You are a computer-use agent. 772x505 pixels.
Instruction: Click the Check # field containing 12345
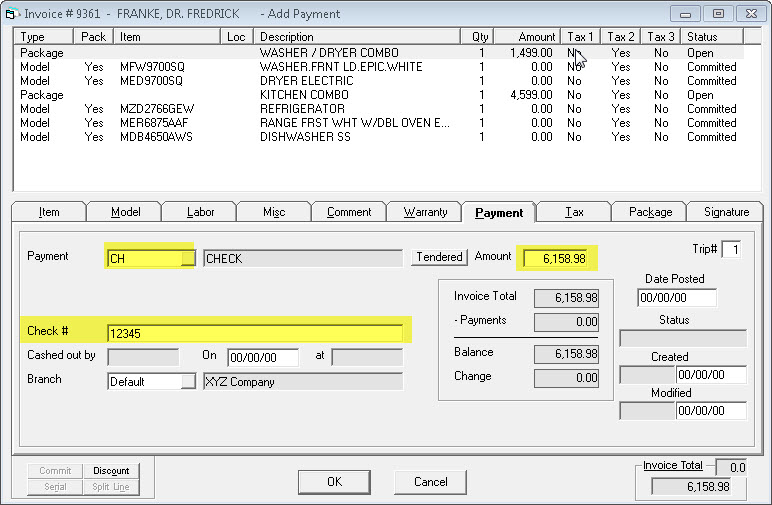pyautogui.click(x=255, y=333)
